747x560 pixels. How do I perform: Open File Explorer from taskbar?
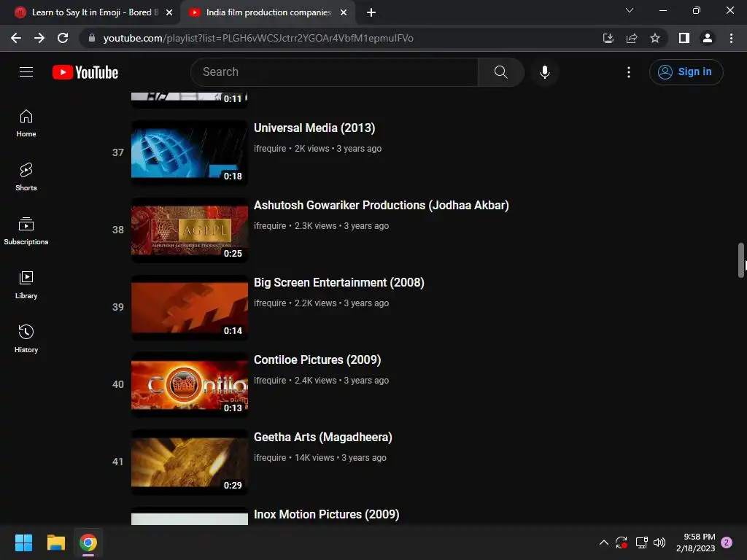tap(55, 542)
